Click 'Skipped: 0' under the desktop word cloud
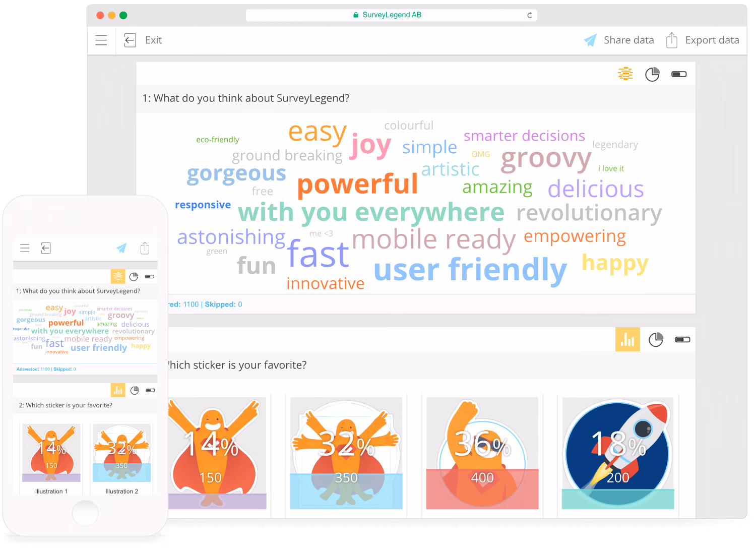Screen dimensions: 756x551 click(x=223, y=304)
